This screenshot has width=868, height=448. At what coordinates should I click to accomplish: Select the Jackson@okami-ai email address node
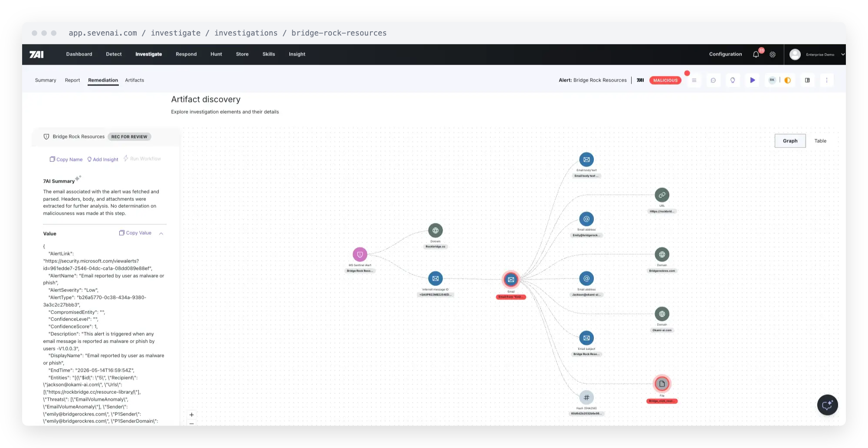tap(586, 278)
